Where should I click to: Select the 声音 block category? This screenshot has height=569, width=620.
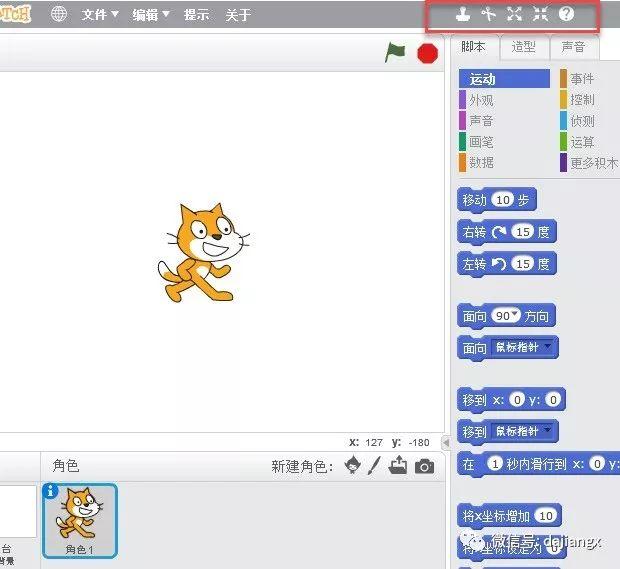pyautogui.click(x=476, y=121)
